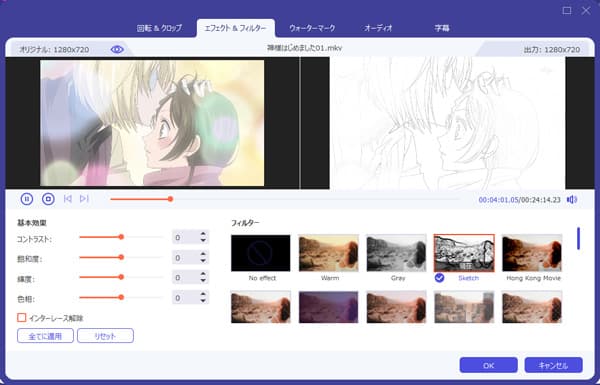600x385 pixels.
Task: Click the 輝度 brightness slider handle
Action: pos(121,277)
